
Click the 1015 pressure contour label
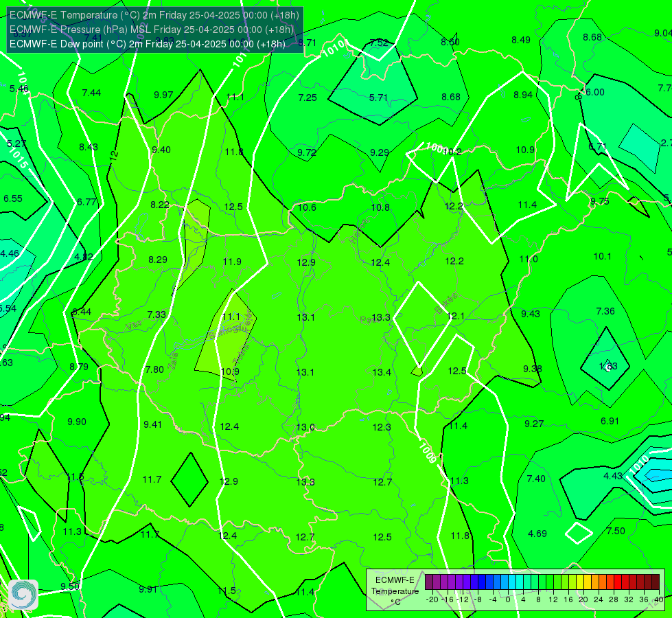[x=18, y=158]
